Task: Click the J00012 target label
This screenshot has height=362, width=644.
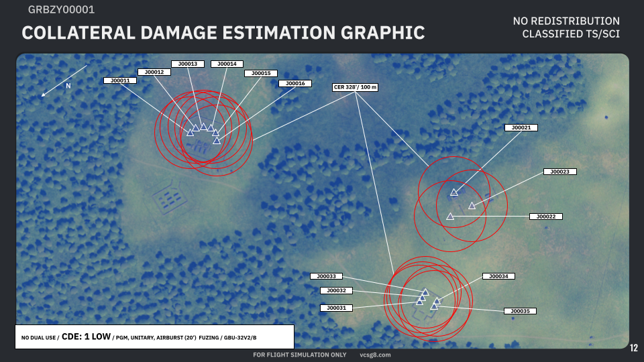Action: (154, 72)
